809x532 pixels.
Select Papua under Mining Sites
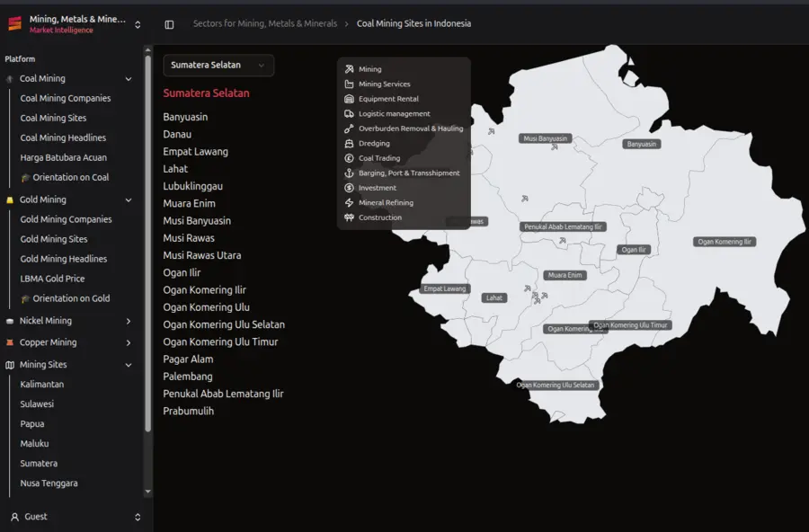[x=32, y=424]
